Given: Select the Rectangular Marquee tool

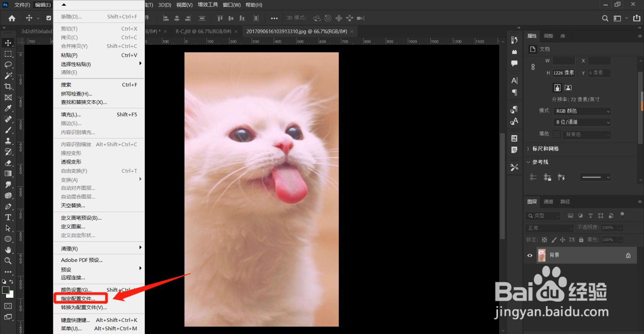Looking at the screenshot, I should 8,54.
